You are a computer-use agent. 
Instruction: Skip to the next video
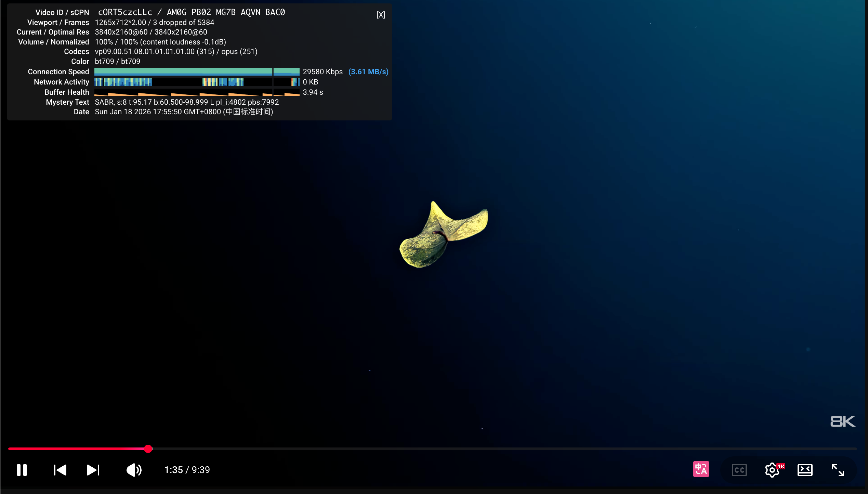click(x=93, y=470)
